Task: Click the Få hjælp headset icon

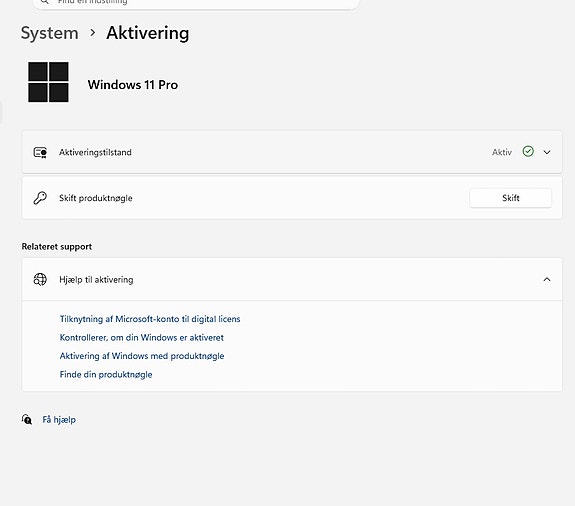Action: coord(27,419)
